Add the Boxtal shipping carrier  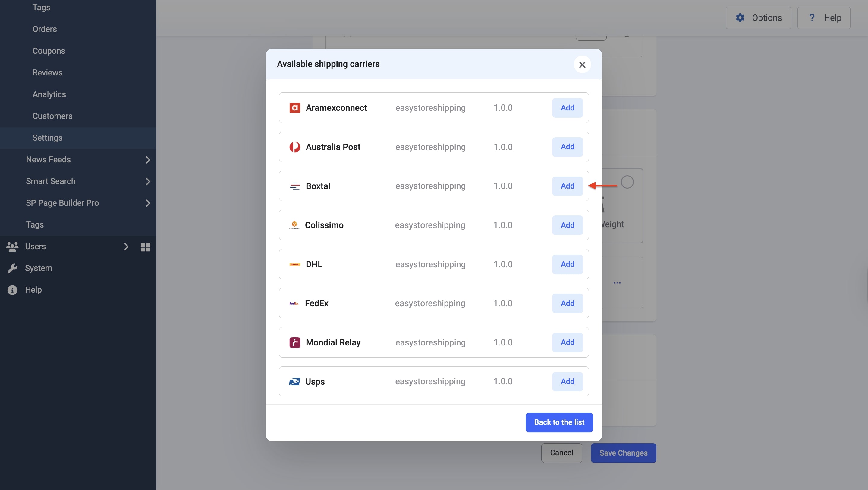[567, 186]
